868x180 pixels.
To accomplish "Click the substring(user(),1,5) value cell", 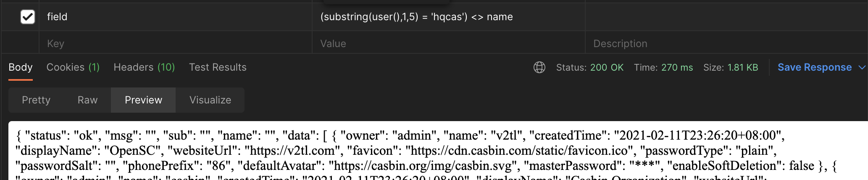I will 449,17.
